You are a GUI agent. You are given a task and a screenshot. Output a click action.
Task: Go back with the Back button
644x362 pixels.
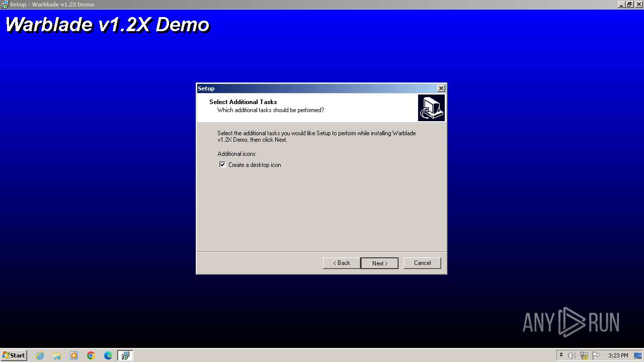[x=342, y=263]
